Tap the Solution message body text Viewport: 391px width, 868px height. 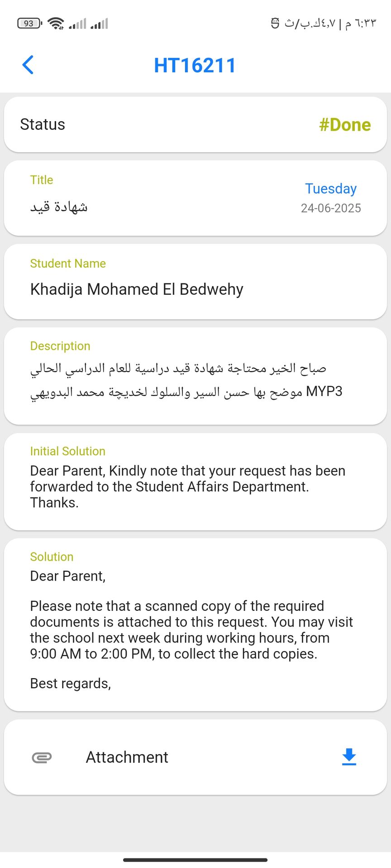191,630
